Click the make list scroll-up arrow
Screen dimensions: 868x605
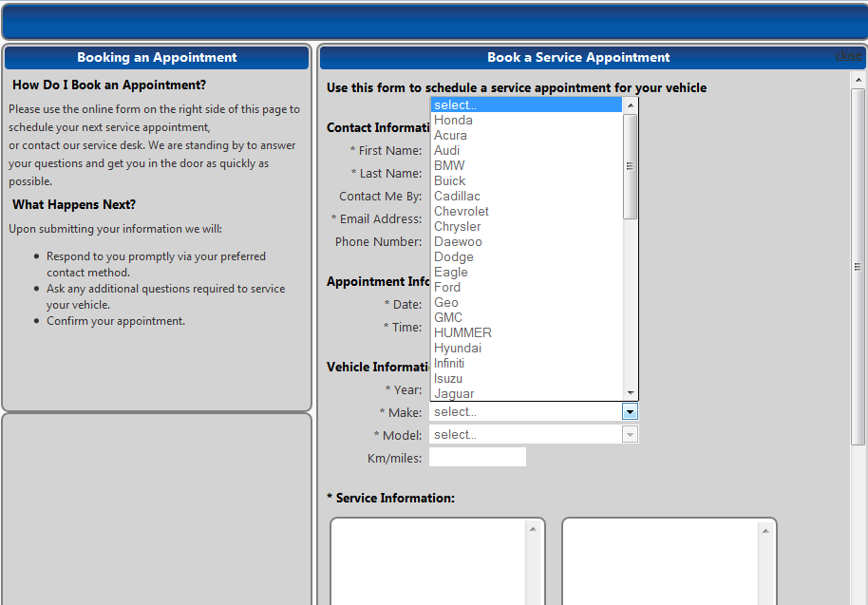pos(630,105)
